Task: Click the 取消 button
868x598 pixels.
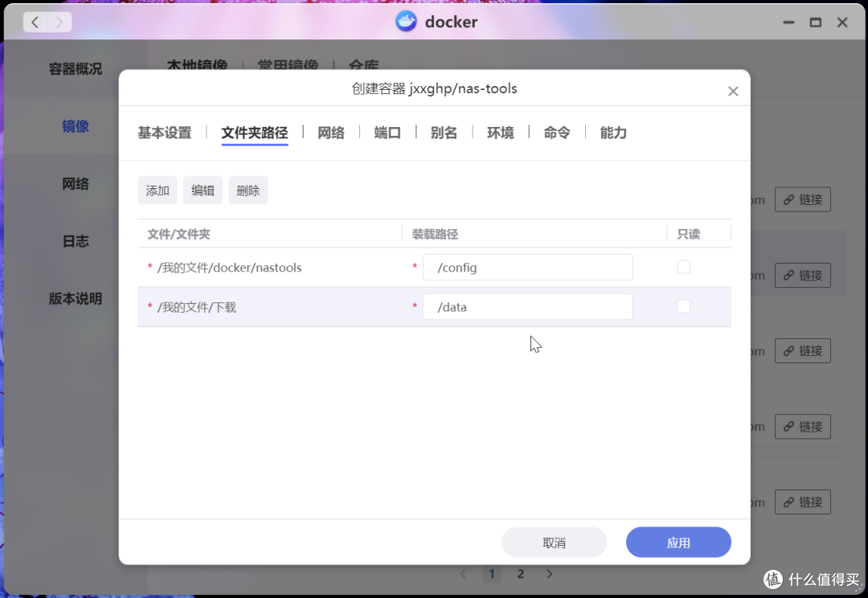Action: [554, 543]
